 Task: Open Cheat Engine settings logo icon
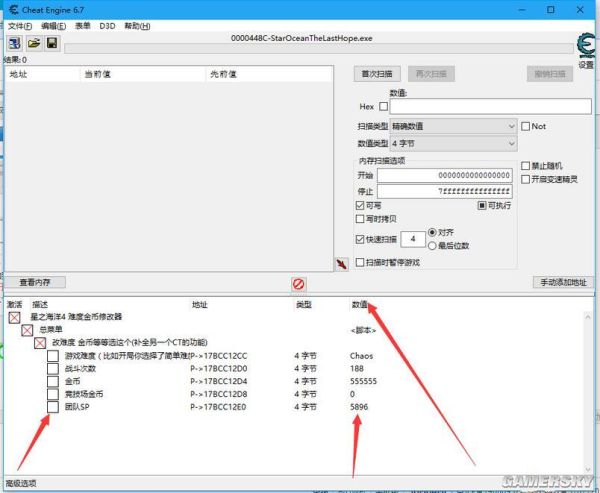click(x=586, y=46)
